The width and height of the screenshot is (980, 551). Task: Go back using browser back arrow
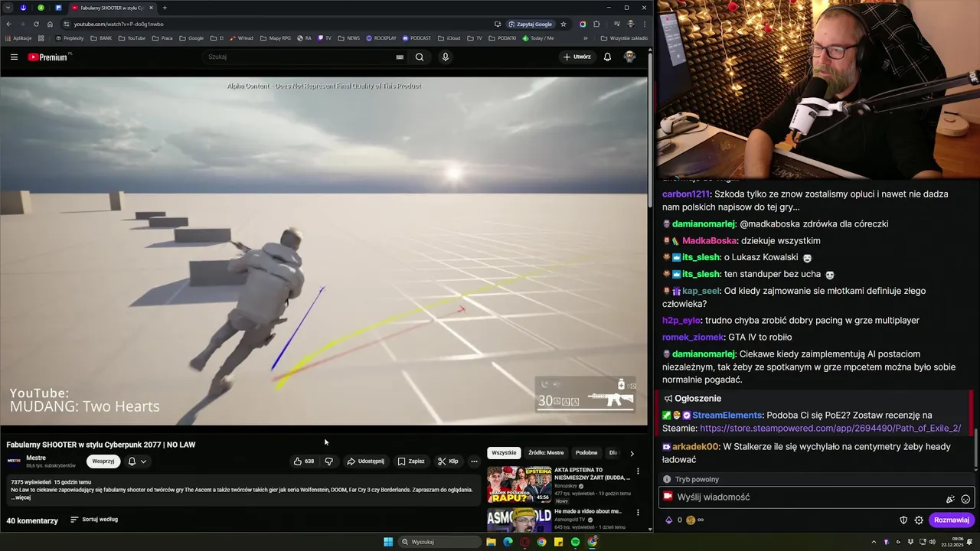point(8,24)
